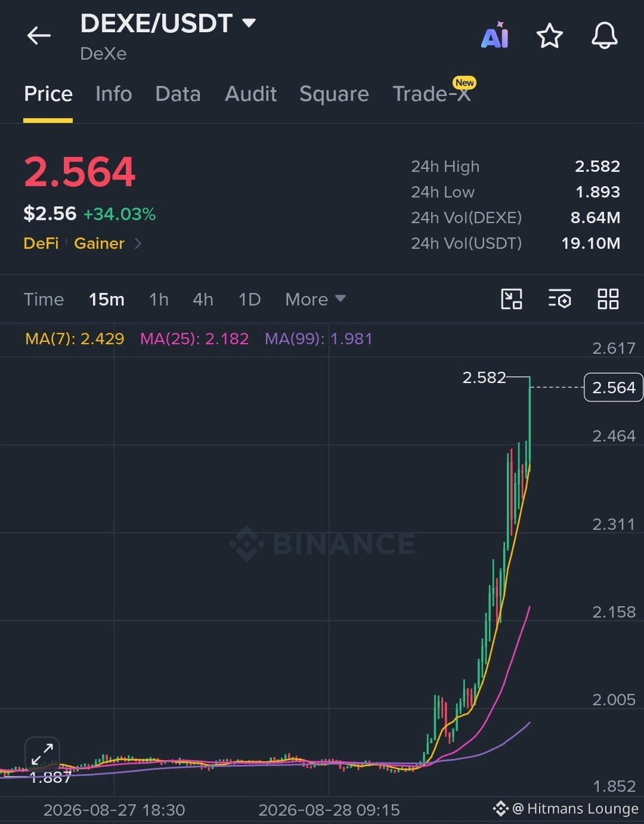The width and height of the screenshot is (644, 824).
Task: Switch to the Square tab
Action: click(x=334, y=94)
